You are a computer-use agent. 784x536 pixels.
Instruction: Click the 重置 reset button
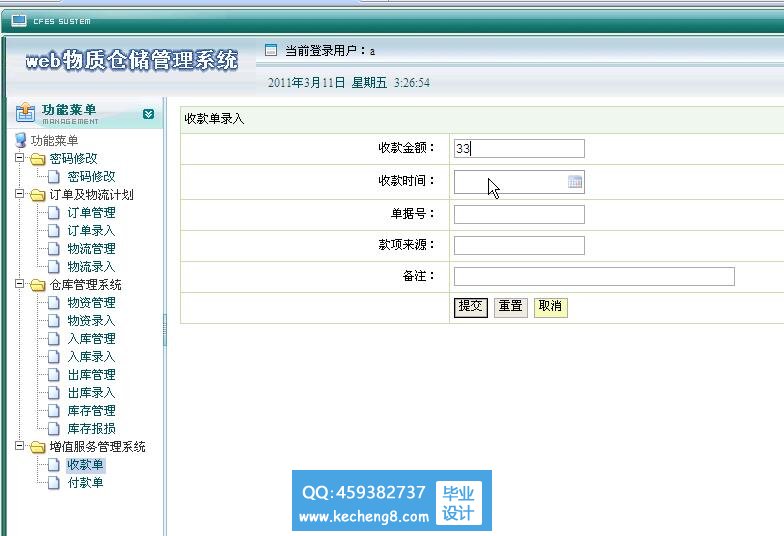(510, 306)
